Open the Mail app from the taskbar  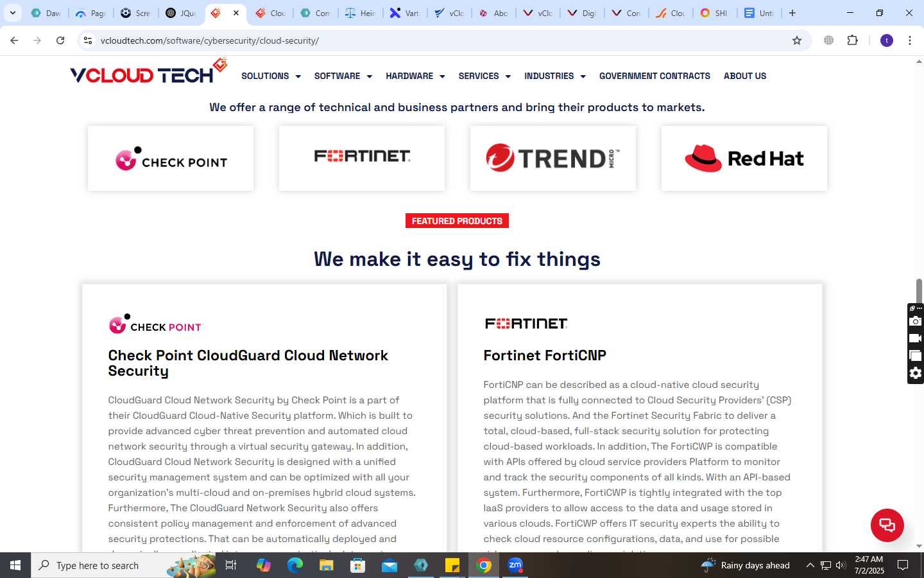point(389,565)
